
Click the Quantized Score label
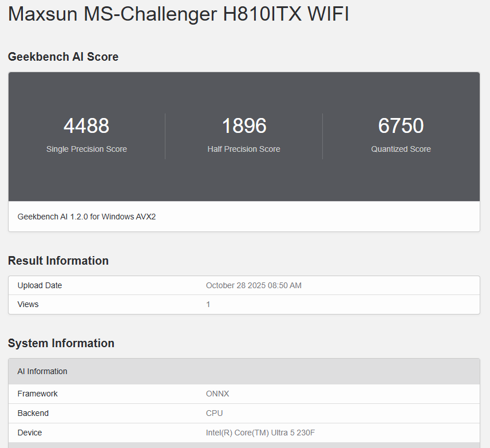point(401,149)
